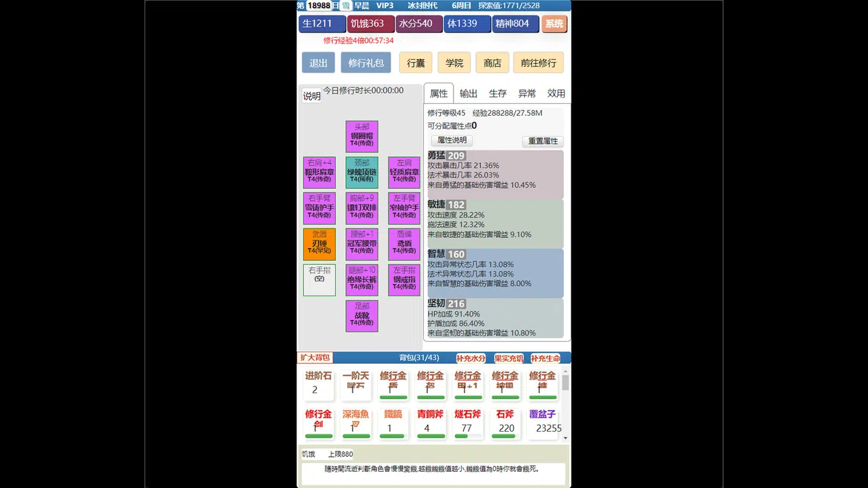Switch to the 异常 tab

point(527,94)
